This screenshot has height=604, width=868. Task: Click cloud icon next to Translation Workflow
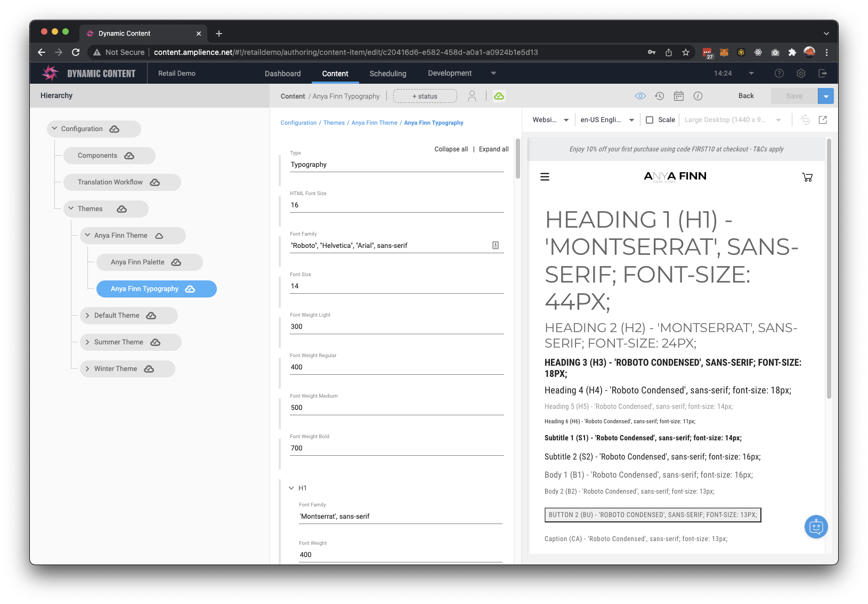(155, 182)
